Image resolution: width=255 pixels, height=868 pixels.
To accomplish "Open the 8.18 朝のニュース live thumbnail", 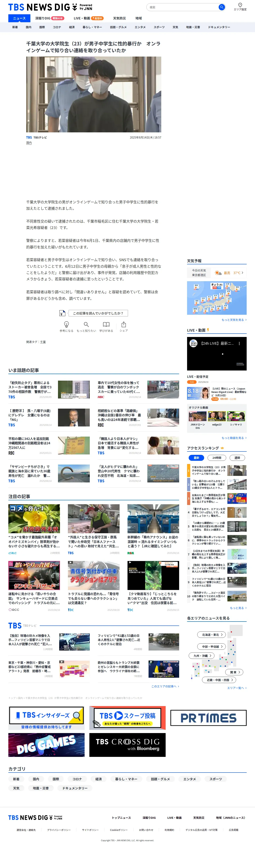I will click(x=198, y=393).
